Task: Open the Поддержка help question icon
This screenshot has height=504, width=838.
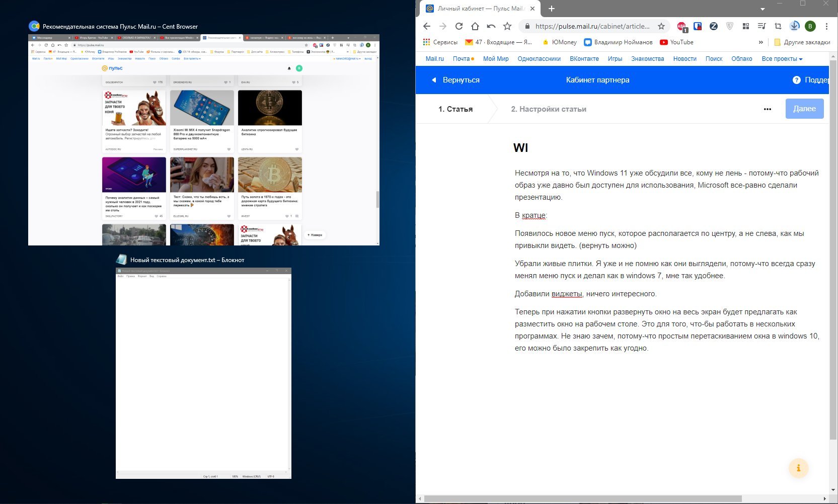Action: click(x=796, y=80)
